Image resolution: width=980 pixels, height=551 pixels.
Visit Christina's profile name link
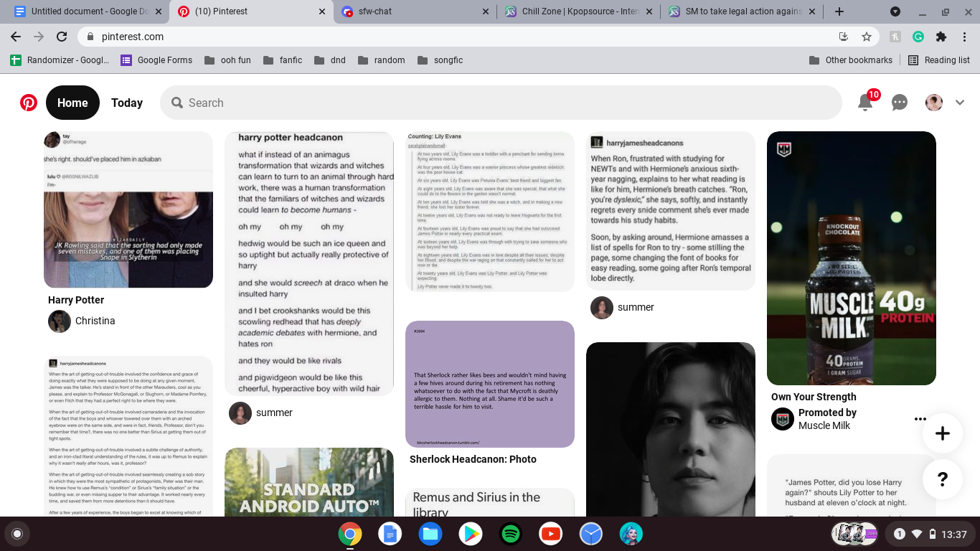(x=95, y=321)
